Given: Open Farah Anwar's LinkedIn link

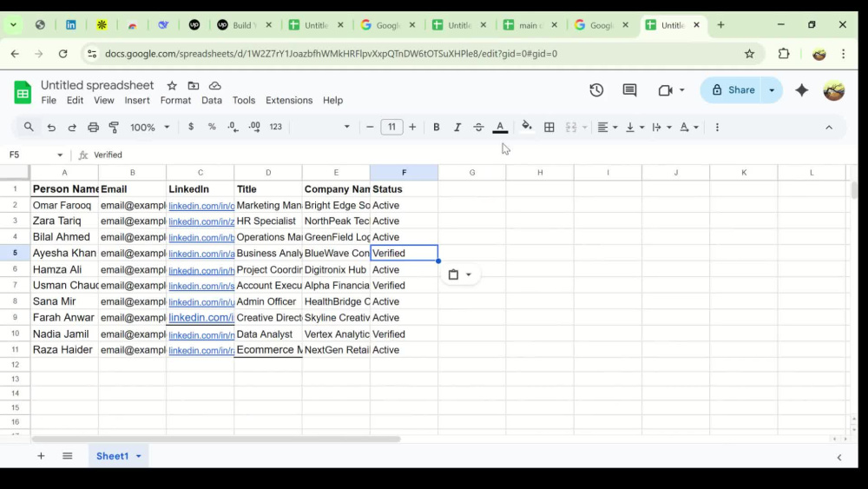Looking at the screenshot, I should [201, 317].
